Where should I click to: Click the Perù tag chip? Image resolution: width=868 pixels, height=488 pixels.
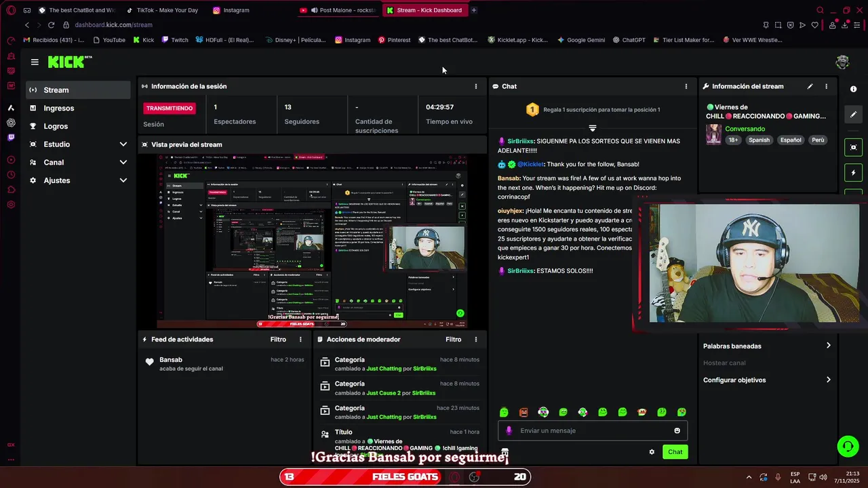[818, 140]
